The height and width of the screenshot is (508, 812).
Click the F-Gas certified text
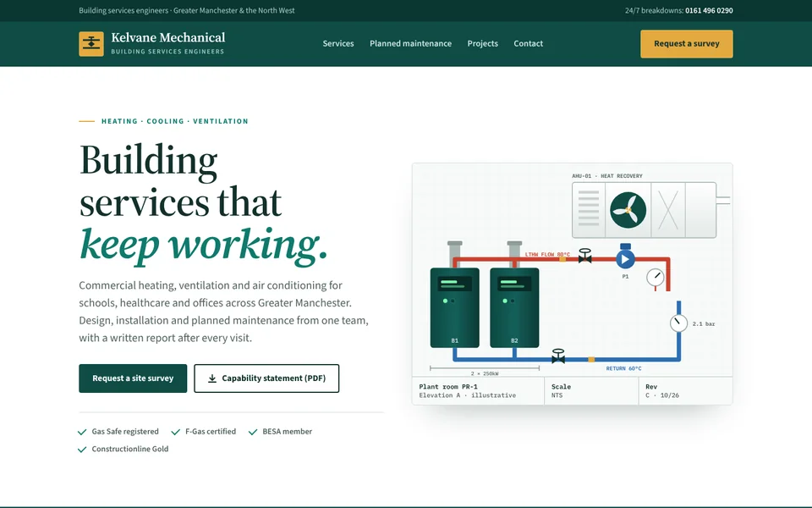coord(211,431)
